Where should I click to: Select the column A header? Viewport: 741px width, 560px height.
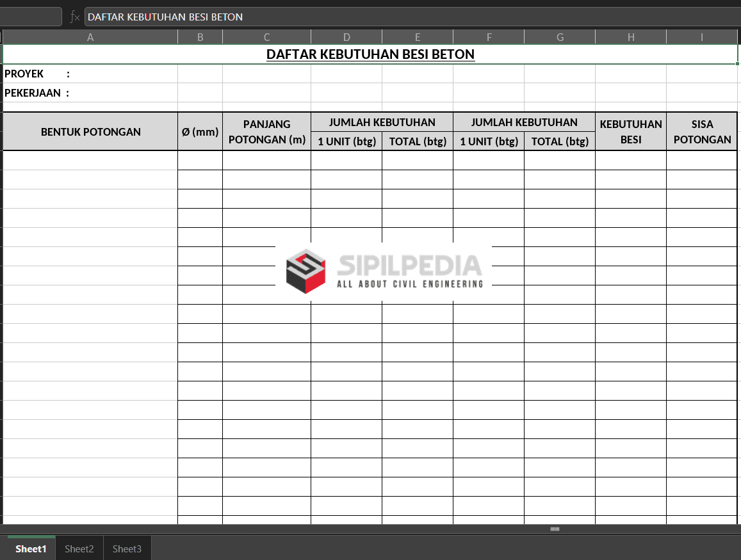[90, 37]
